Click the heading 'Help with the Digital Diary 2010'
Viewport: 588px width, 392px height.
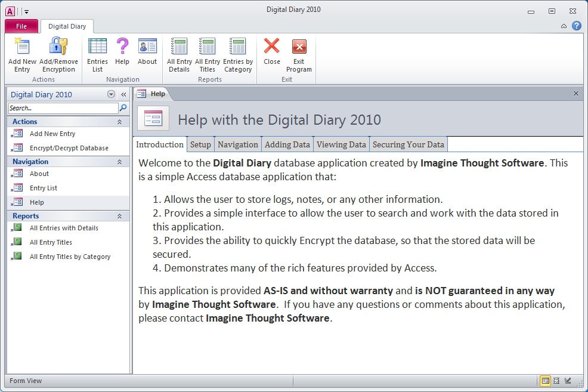279,120
